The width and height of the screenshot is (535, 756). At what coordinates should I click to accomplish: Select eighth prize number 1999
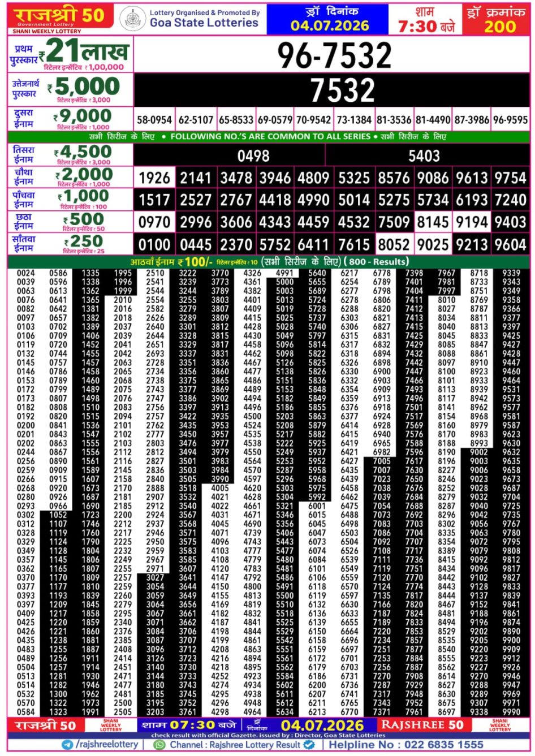[x=123, y=291]
